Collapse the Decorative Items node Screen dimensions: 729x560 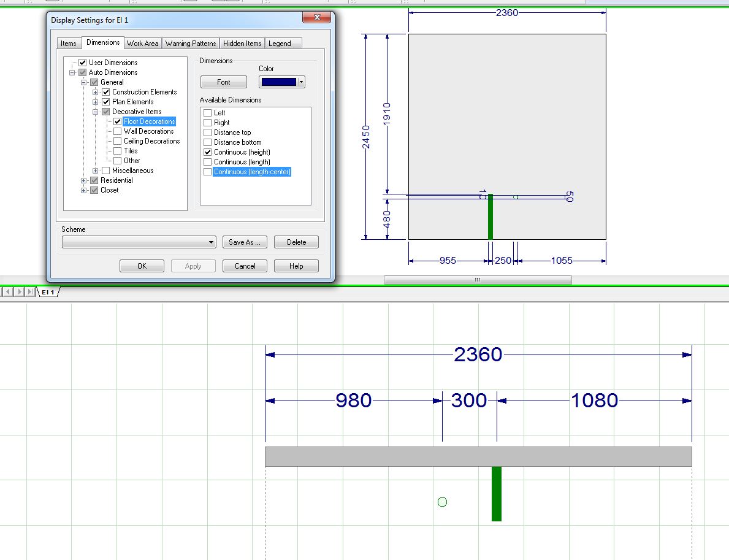[x=96, y=112]
